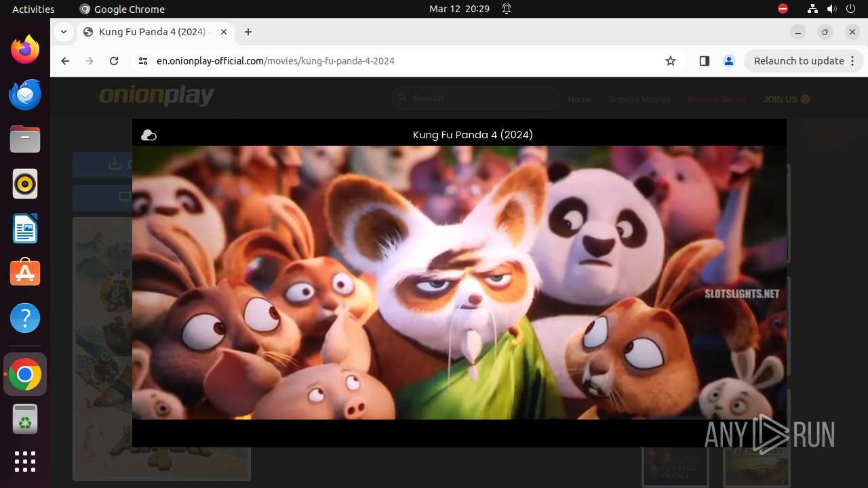
Task: Focus the site Search field
Action: 475,98
